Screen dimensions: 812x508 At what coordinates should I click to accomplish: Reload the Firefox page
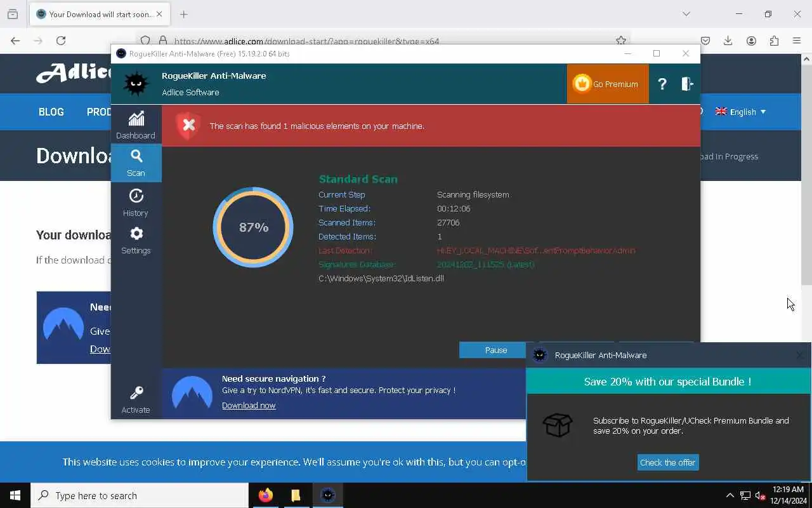point(61,41)
